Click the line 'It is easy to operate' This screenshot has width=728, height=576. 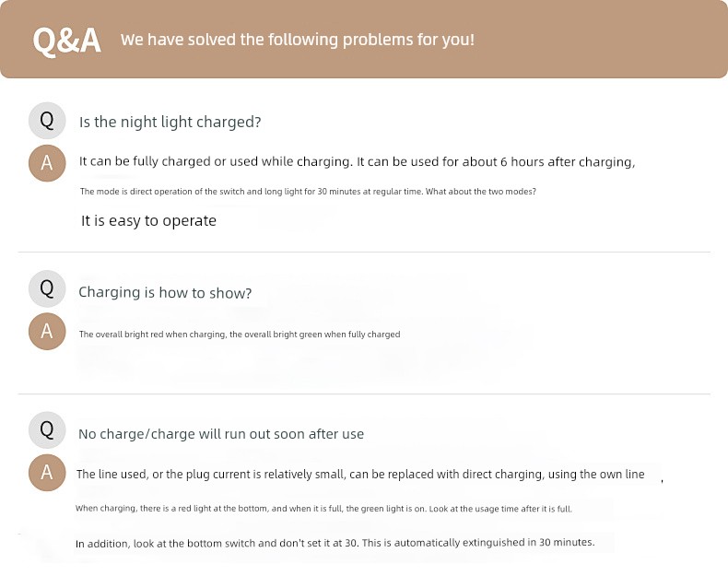click(148, 221)
